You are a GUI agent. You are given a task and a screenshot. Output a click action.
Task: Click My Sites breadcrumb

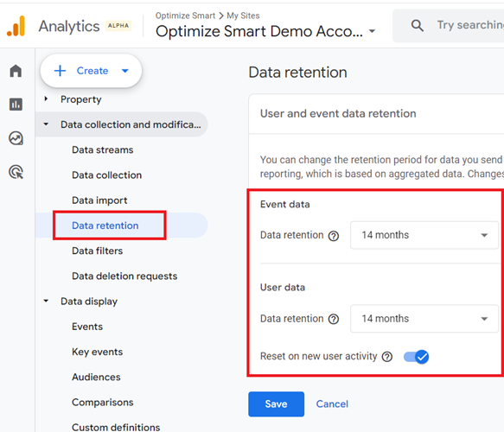point(243,16)
